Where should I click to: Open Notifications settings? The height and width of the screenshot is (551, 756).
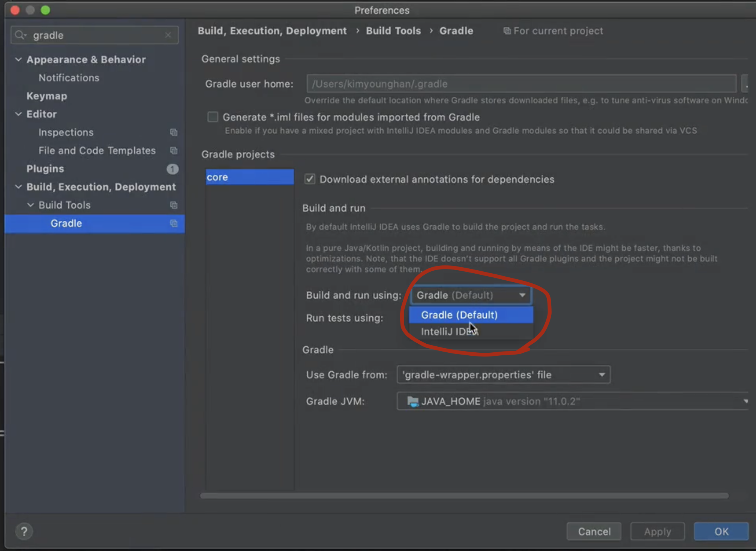[69, 78]
